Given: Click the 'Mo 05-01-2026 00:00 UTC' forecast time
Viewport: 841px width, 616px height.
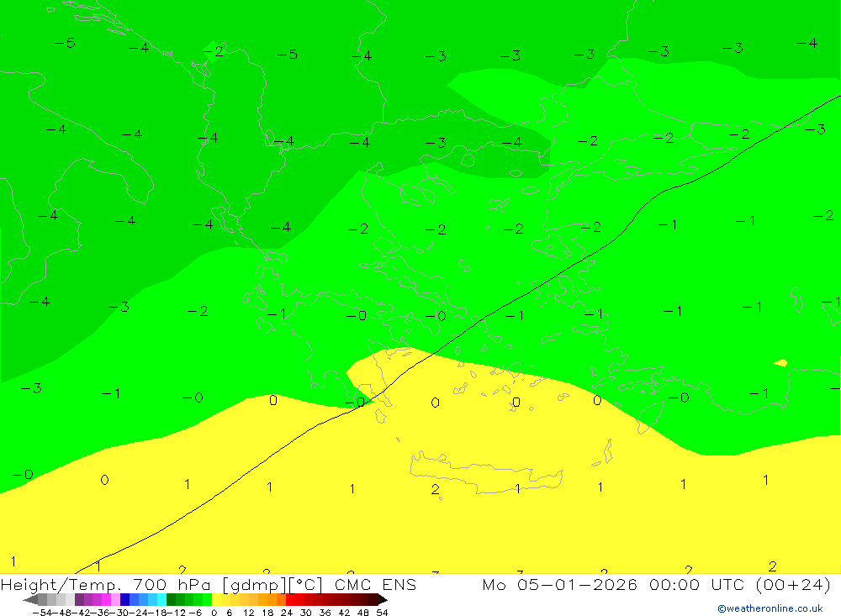Looking at the screenshot, I should [616, 584].
